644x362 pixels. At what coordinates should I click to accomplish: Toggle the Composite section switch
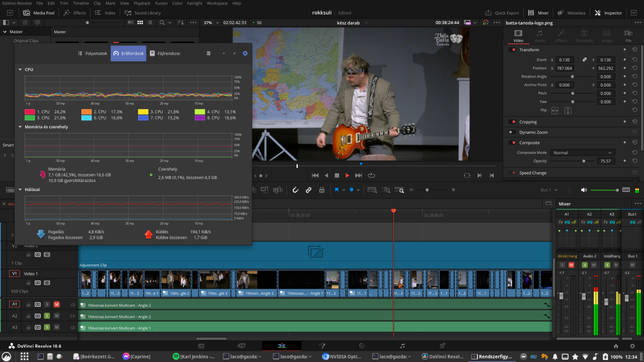(513, 143)
